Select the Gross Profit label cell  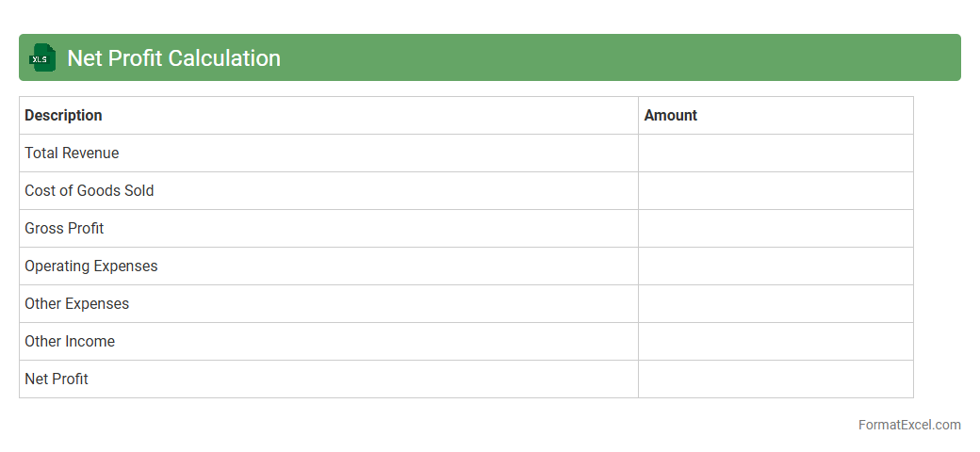point(64,228)
